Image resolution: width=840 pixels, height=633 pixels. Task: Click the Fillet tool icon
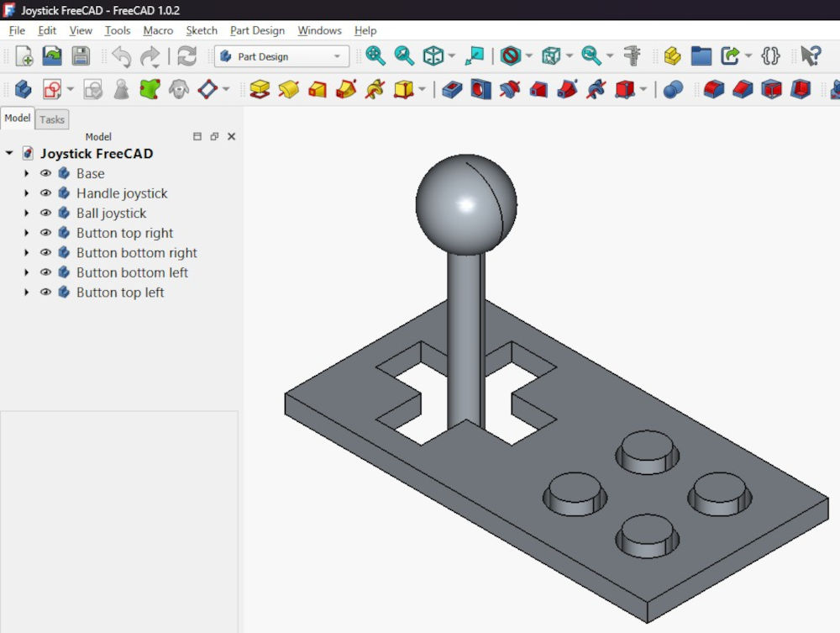click(713, 89)
